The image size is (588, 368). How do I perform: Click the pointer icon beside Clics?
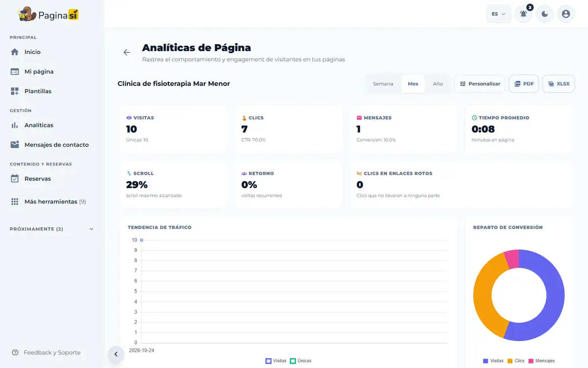244,118
